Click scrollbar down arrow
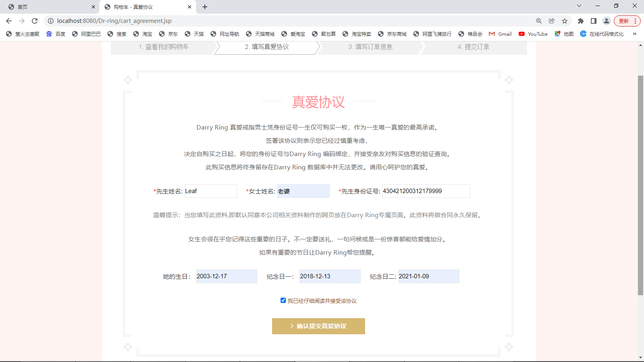The height and width of the screenshot is (362, 644). [x=640, y=358]
